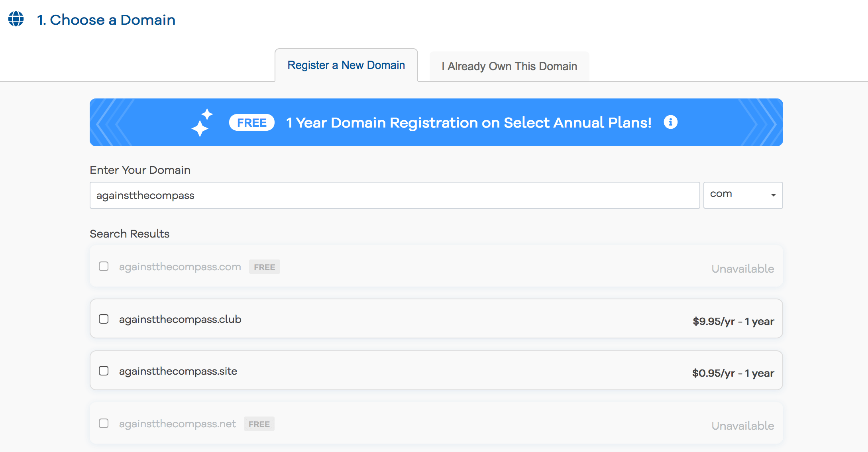Select the againstthecompass.site checkbox
This screenshot has width=868, height=452.
coord(104,371)
